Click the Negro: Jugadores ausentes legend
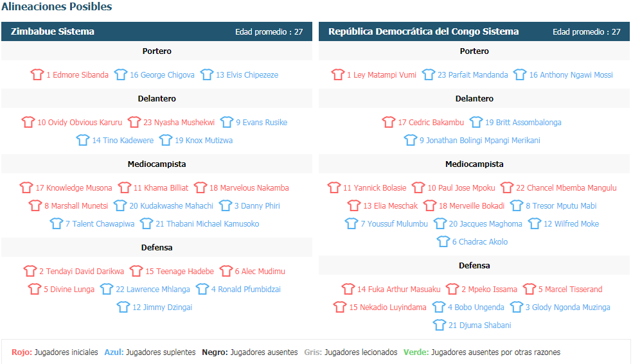633x364 pixels. coord(250,352)
